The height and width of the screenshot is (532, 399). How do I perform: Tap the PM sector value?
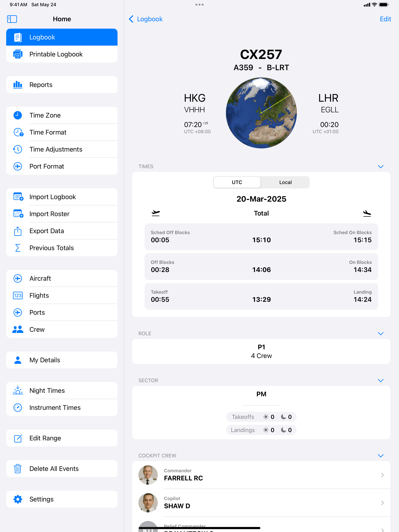261,394
